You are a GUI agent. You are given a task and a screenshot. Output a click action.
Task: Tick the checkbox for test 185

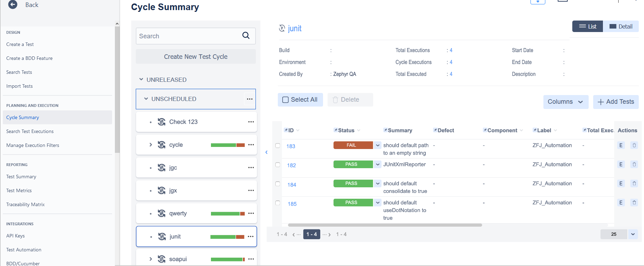click(x=278, y=203)
